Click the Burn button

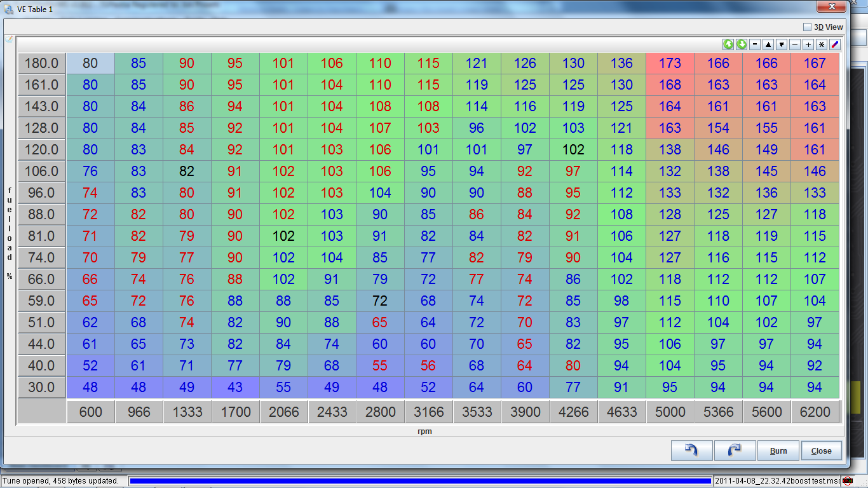coord(778,451)
